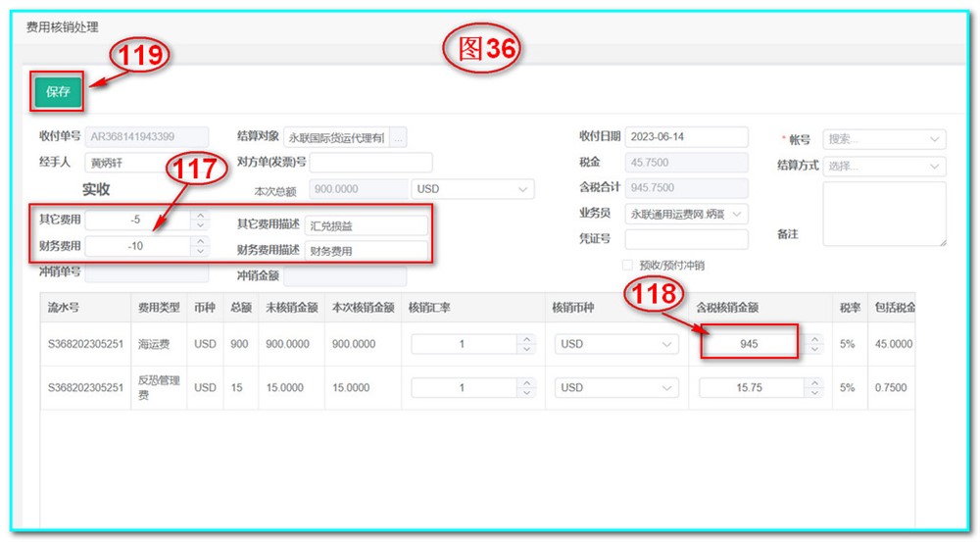
Task: Click the 流水号 column header
Action: point(85,308)
